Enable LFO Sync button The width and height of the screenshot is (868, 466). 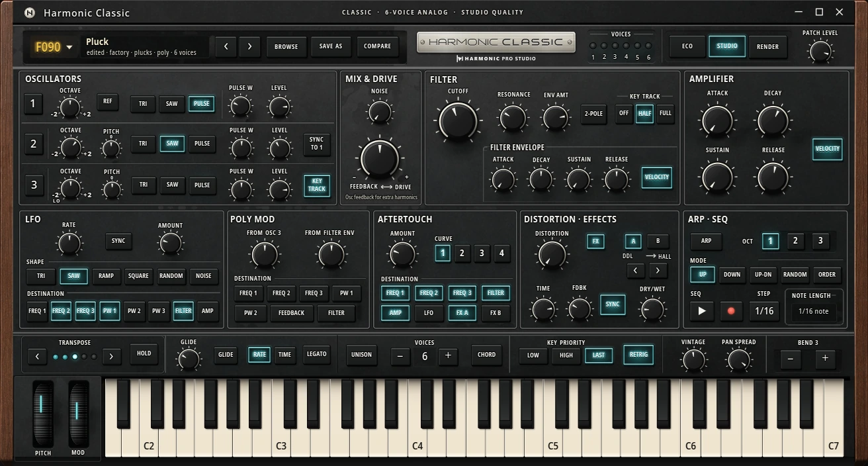[118, 241]
